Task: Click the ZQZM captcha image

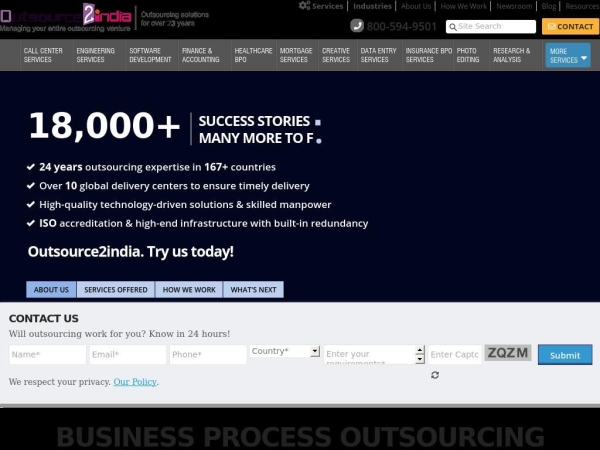Action: (x=508, y=352)
